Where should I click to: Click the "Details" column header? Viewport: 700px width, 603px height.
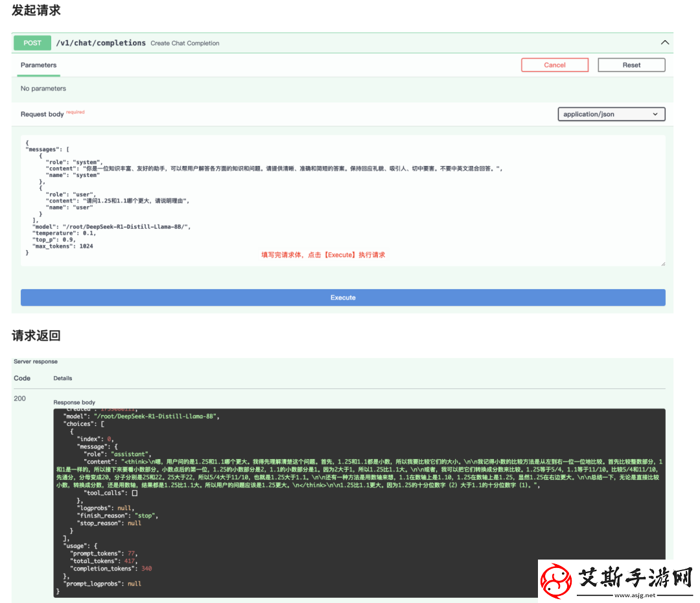tap(62, 378)
